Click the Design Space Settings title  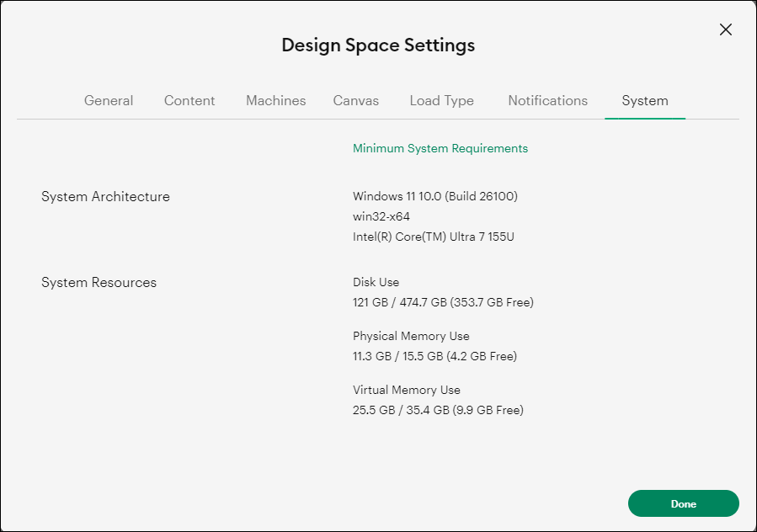tap(378, 45)
